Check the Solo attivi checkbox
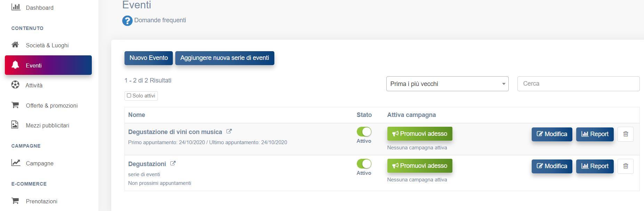Screen dimensions: 644x211 point(129,95)
